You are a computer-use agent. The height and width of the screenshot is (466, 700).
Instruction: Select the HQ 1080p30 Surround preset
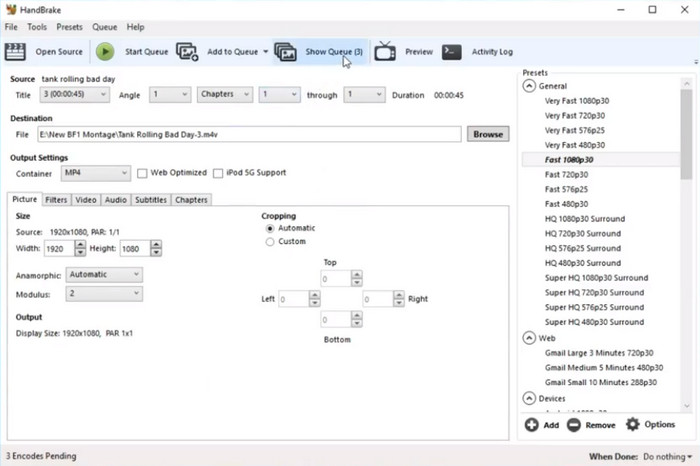pyautogui.click(x=585, y=219)
